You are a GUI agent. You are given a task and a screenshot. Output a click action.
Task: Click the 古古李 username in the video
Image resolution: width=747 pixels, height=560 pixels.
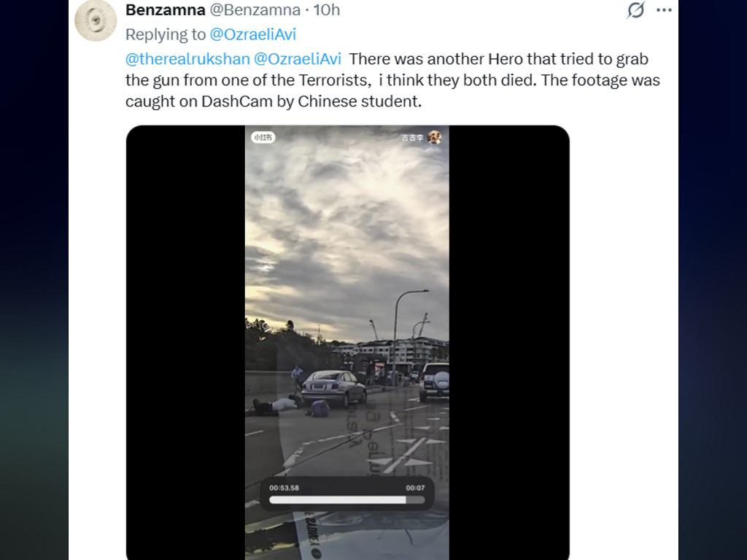413,138
